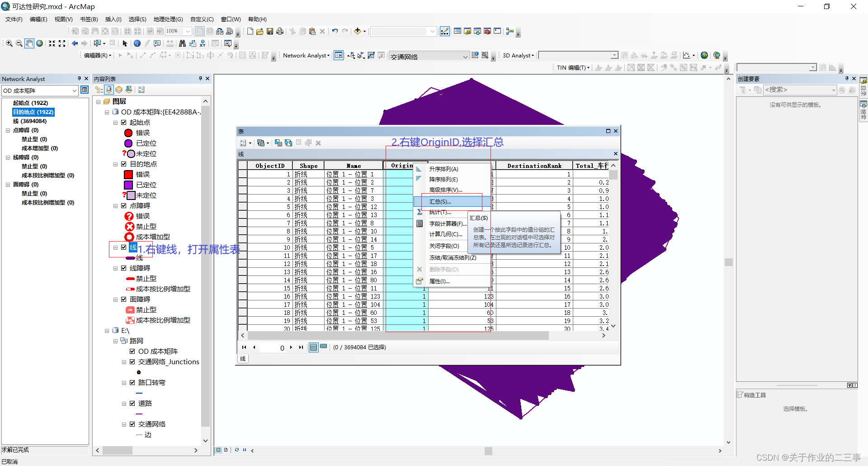
Task: Open the Python window
Action: click(497, 31)
